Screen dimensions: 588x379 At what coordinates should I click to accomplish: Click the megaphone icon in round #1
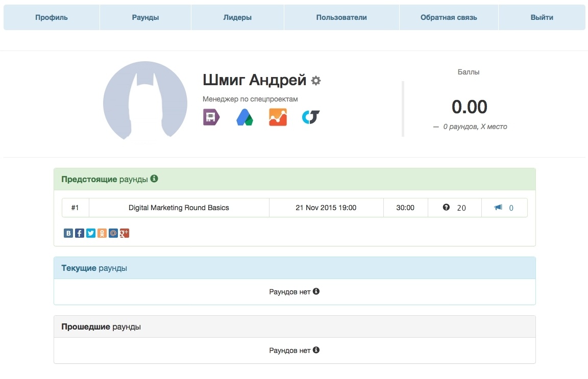click(x=498, y=207)
